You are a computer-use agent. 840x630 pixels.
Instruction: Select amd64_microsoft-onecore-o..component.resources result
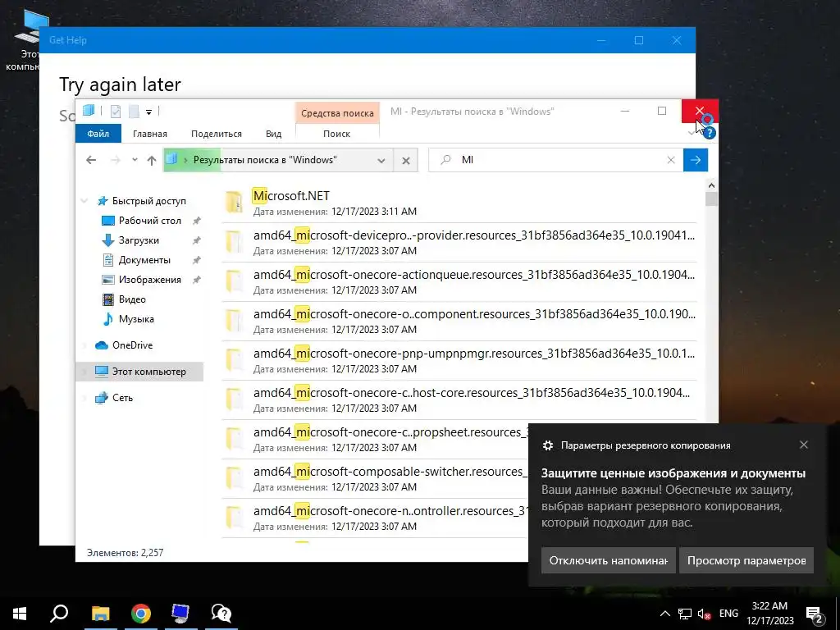[x=459, y=322]
